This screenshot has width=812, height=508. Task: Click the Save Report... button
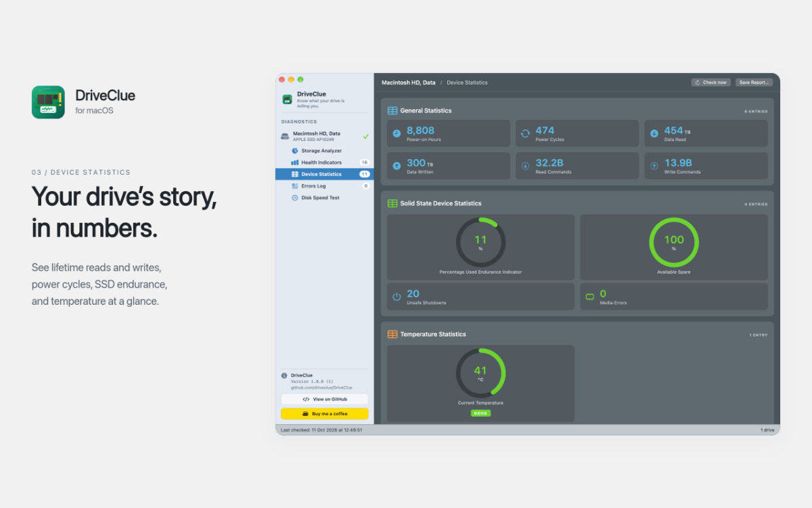point(754,83)
